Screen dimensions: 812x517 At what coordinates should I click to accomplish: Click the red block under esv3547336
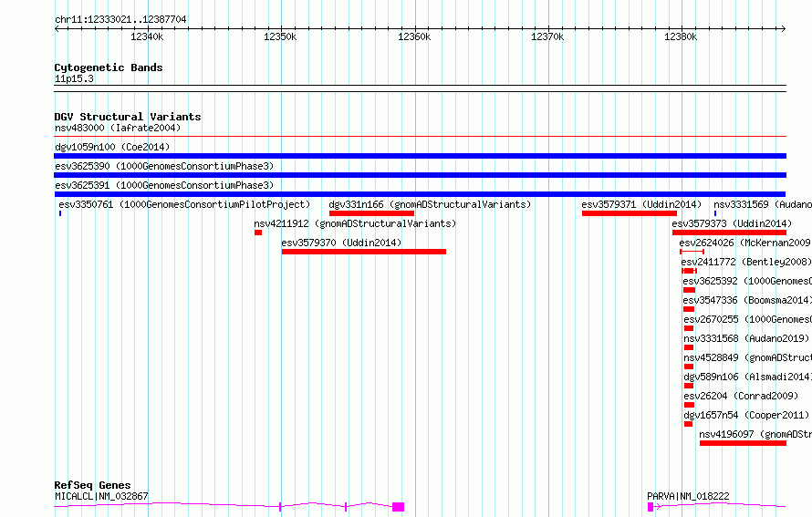[x=689, y=309]
